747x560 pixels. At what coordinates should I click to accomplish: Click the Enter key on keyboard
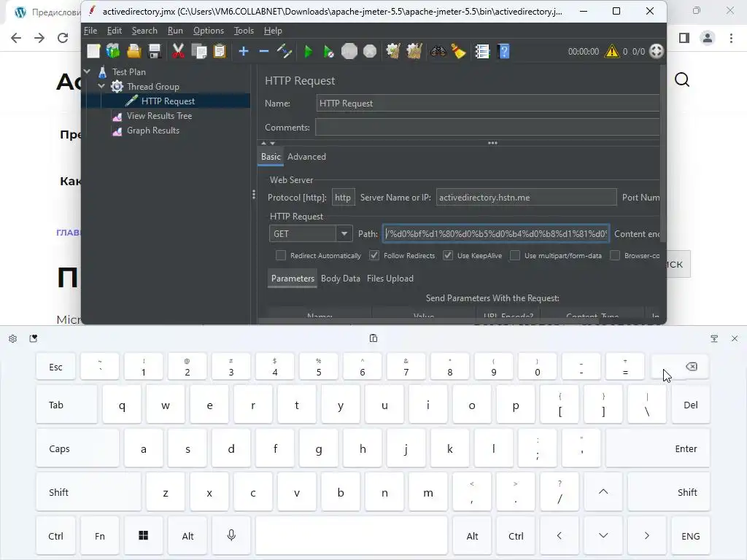657,448
